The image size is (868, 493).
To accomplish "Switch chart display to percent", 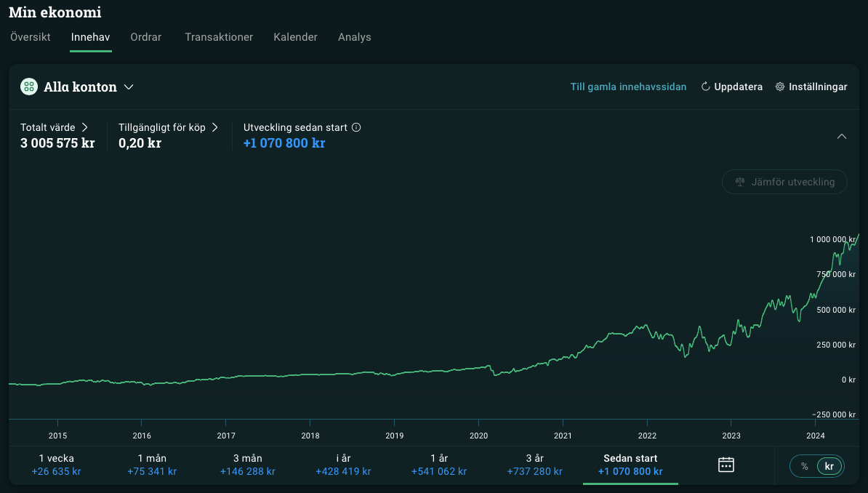I will pyautogui.click(x=804, y=466).
